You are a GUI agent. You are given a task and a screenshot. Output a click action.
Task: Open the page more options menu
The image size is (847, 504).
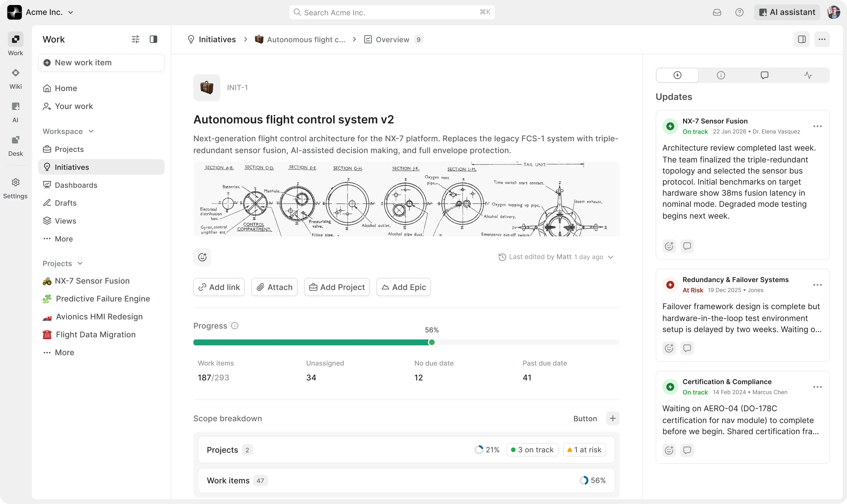[822, 39]
